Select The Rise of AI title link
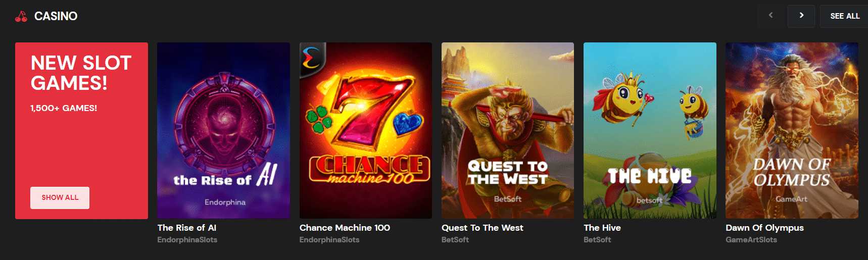 click(187, 228)
